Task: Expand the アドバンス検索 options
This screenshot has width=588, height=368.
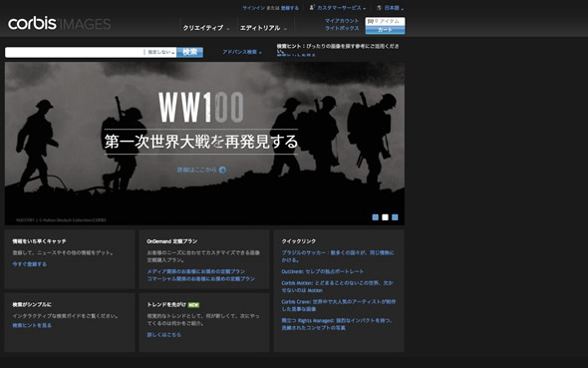Action: click(242, 52)
